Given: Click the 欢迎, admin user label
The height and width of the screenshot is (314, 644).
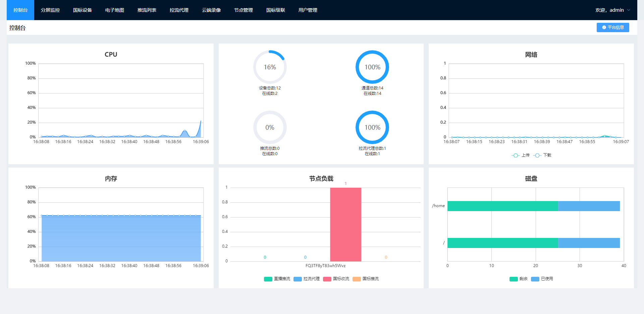Looking at the screenshot, I should point(609,10).
